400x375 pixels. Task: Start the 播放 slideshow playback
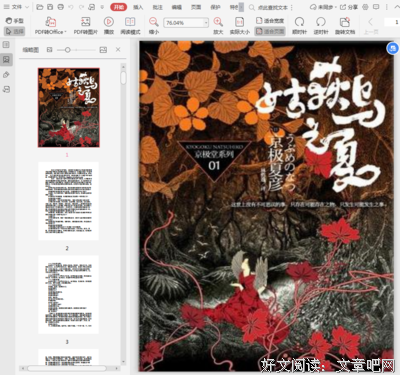click(x=109, y=26)
